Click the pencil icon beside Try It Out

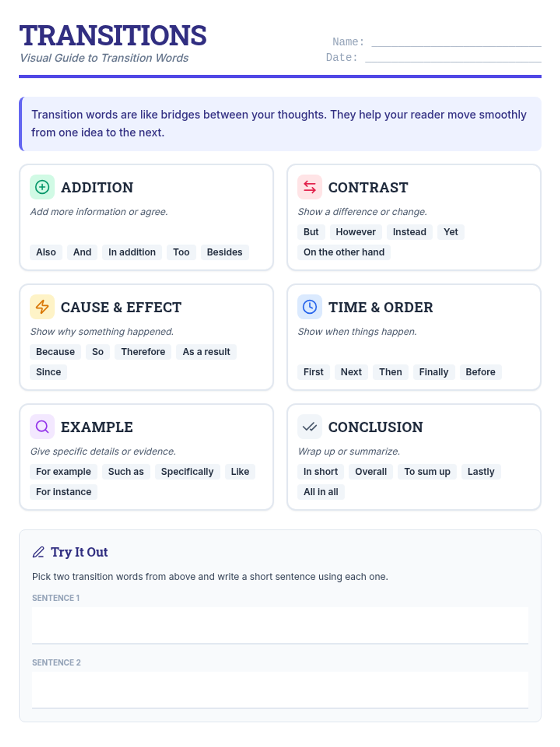38,552
